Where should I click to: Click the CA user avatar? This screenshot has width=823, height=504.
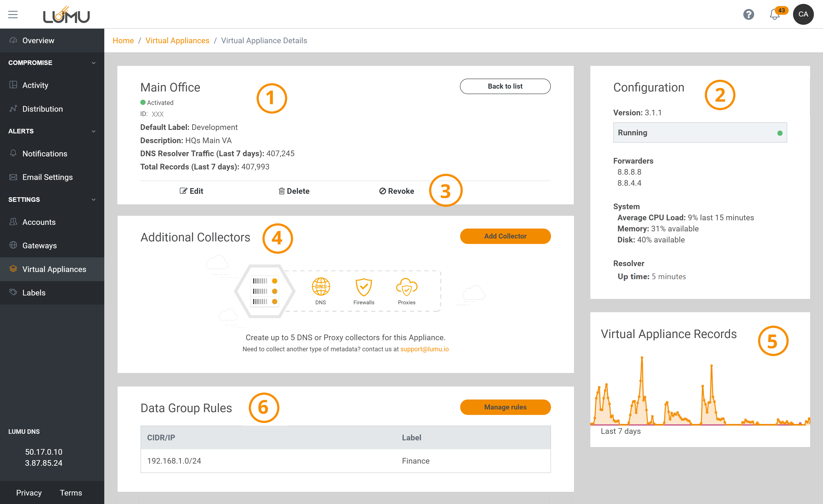pyautogui.click(x=803, y=14)
